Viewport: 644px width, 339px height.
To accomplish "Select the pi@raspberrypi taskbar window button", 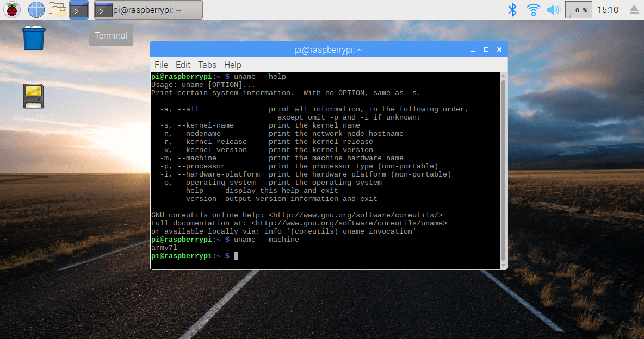I will pos(147,9).
